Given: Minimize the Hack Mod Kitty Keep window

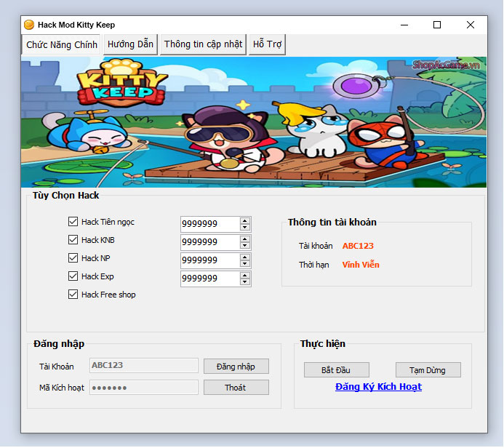Looking at the screenshot, I should coord(404,25).
